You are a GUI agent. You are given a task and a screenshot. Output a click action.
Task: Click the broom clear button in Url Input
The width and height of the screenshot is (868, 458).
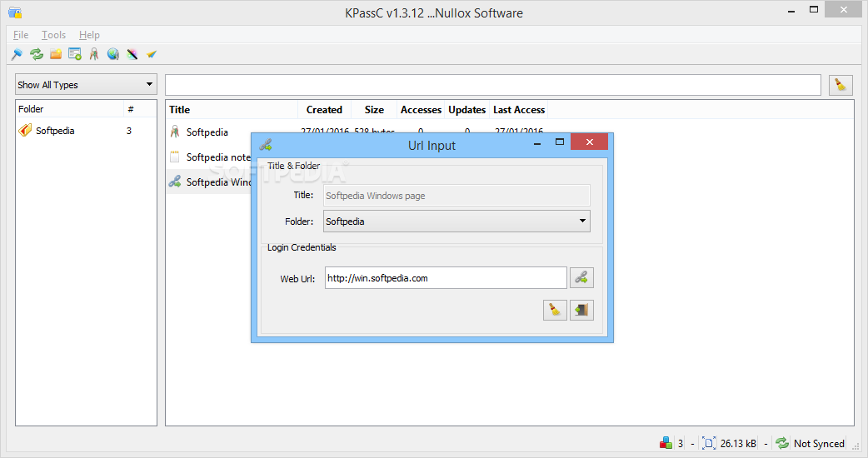(555, 310)
